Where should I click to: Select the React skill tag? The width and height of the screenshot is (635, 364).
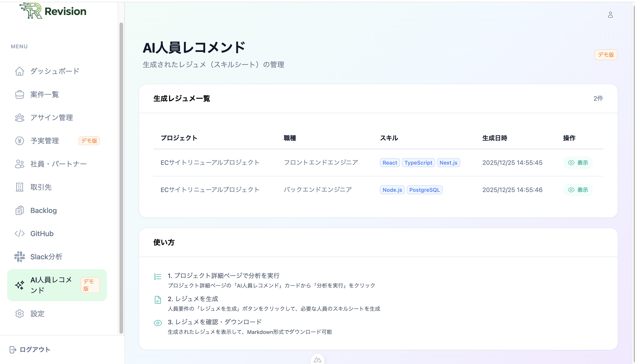pos(390,162)
